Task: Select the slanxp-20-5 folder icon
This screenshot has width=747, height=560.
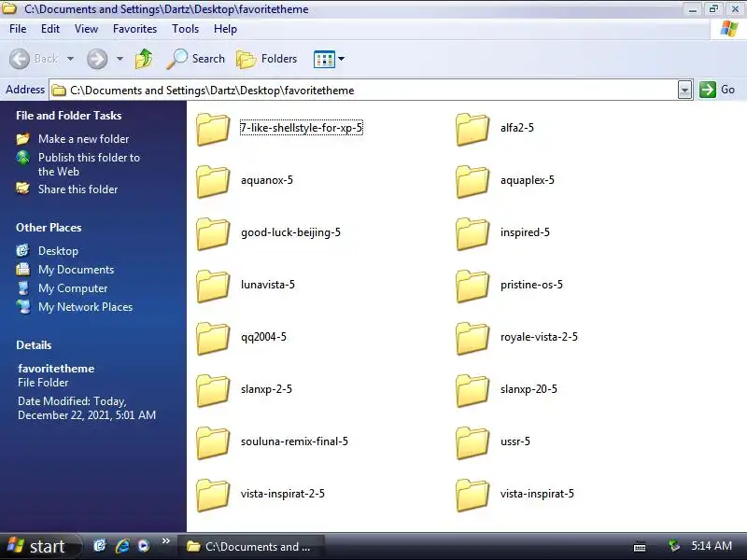Action: click(x=472, y=390)
